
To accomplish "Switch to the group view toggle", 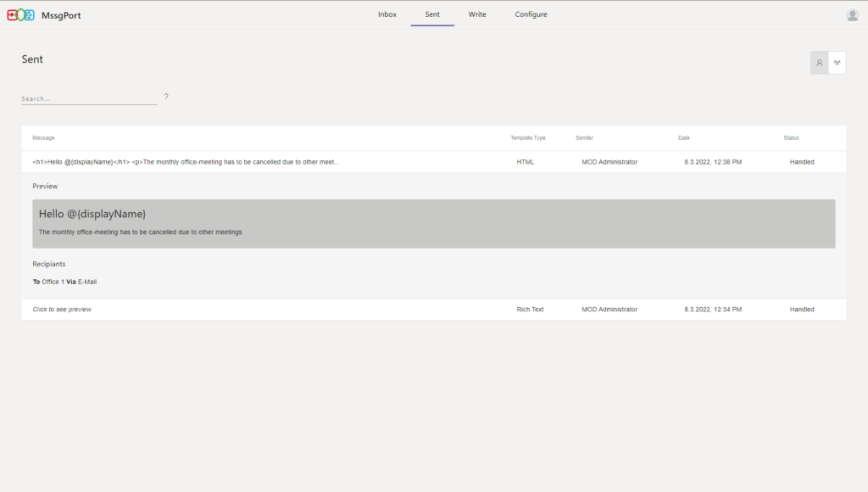I will coord(837,63).
